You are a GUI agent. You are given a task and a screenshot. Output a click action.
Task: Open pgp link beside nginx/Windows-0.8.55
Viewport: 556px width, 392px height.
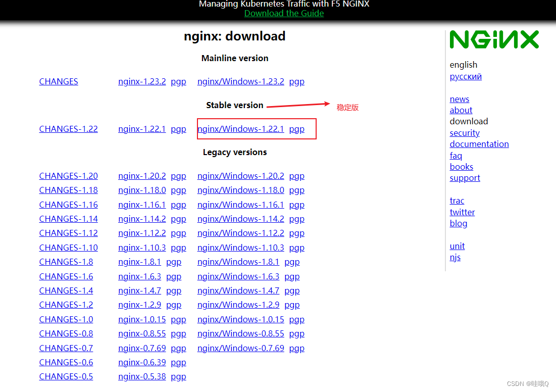point(297,334)
